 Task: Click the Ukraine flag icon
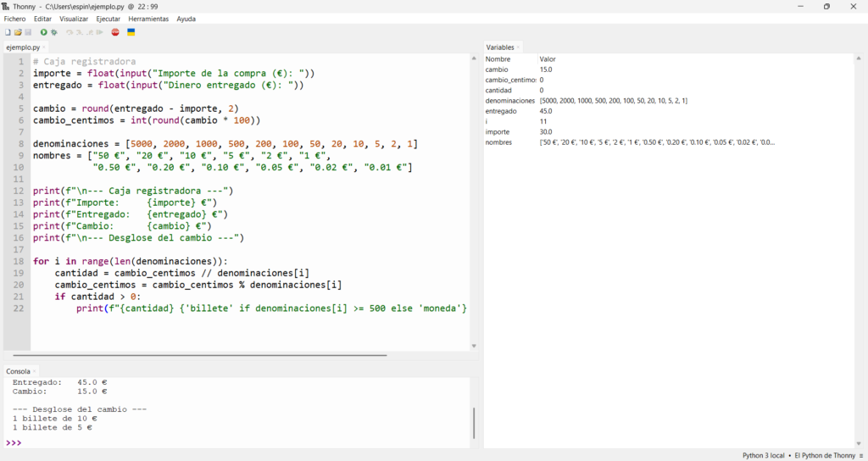pyautogui.click(x=131, y=32)
